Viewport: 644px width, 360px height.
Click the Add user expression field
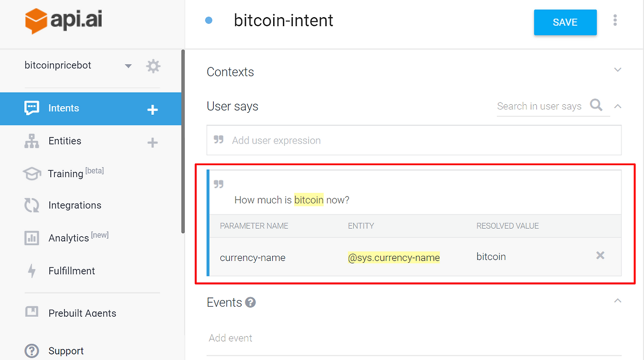[x=414, y=140]
